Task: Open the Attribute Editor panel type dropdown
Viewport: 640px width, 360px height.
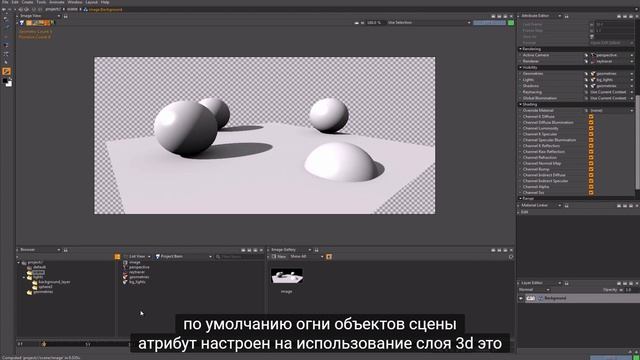Action: 559,16
